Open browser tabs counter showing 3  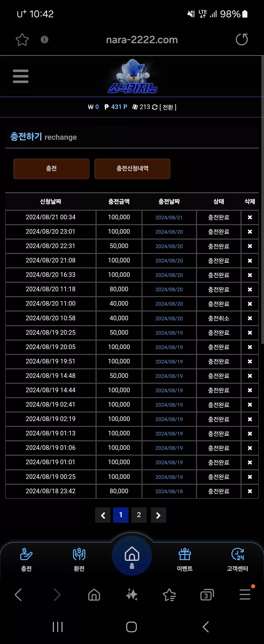point(207,595)
